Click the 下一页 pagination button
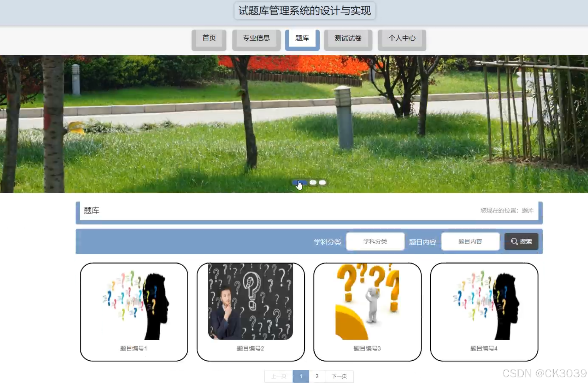Screen dimensions: 588x383 click(339, 376)
